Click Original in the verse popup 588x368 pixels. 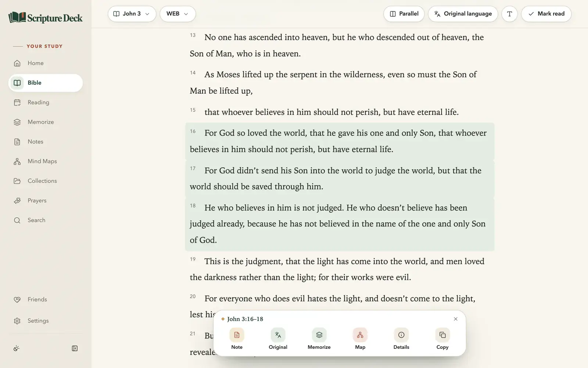tap(278, 339)
